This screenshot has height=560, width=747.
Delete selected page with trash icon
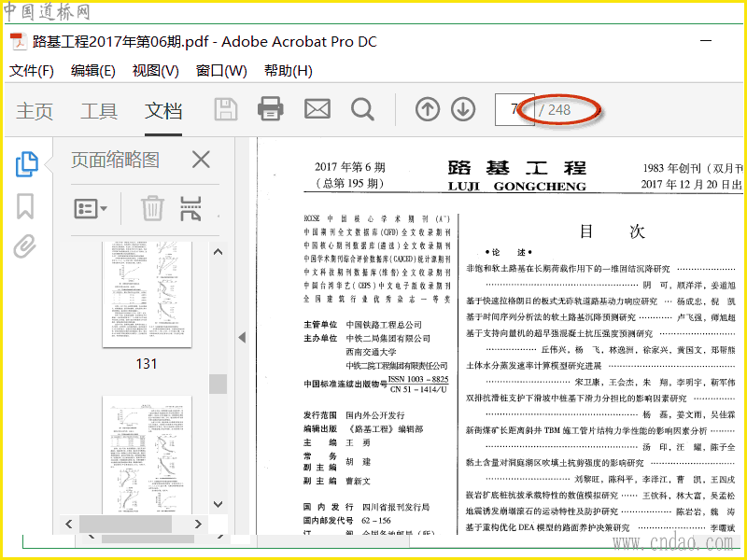(x=152, y=208)
